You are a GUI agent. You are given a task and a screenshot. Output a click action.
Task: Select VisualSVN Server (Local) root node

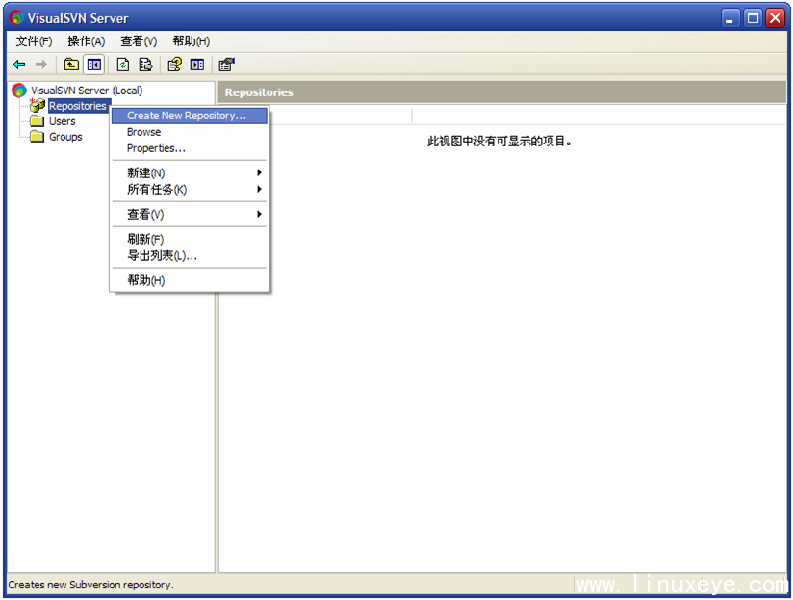click(86, 91)
